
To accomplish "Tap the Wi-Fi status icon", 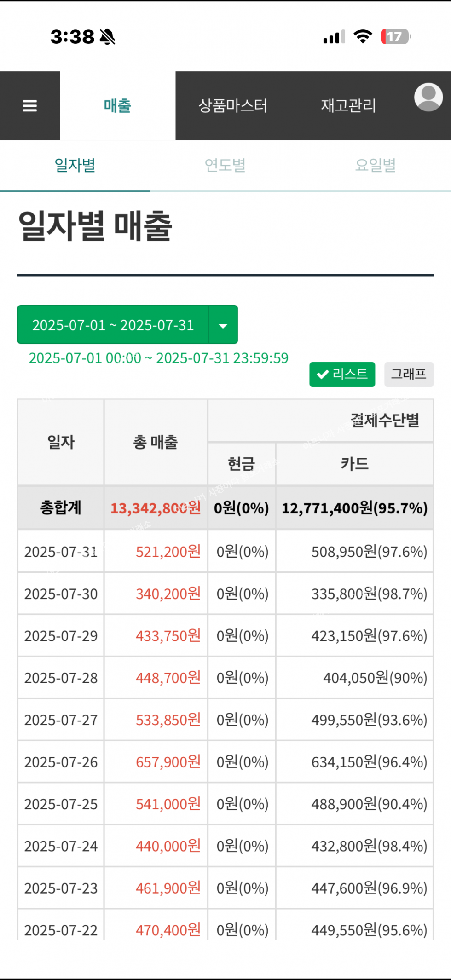I will click(x=363, y=37).
